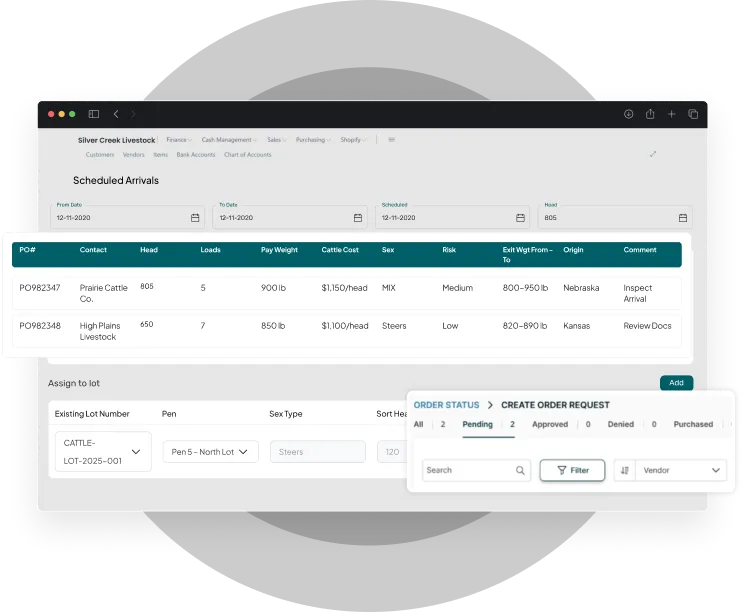Click the Pay Weight column header
The width and height of the screenshot is (745, 612).
(x=279, y=250)
